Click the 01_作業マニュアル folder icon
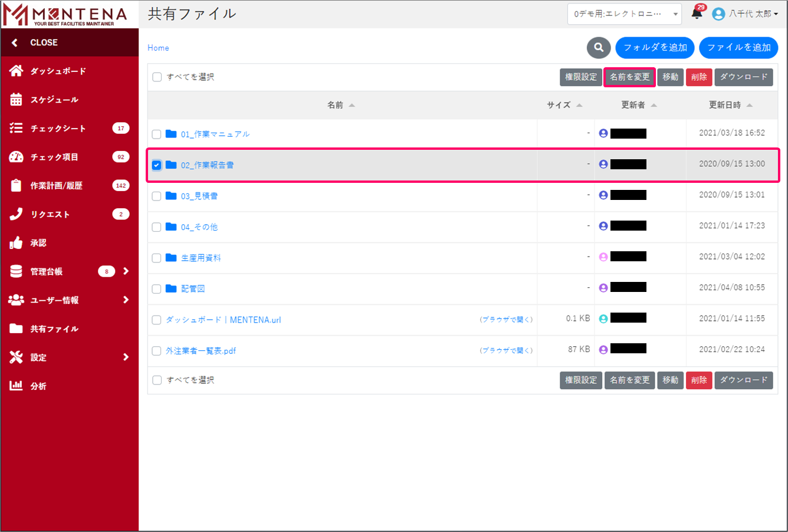The image size is (788, 532). [171, 134]
